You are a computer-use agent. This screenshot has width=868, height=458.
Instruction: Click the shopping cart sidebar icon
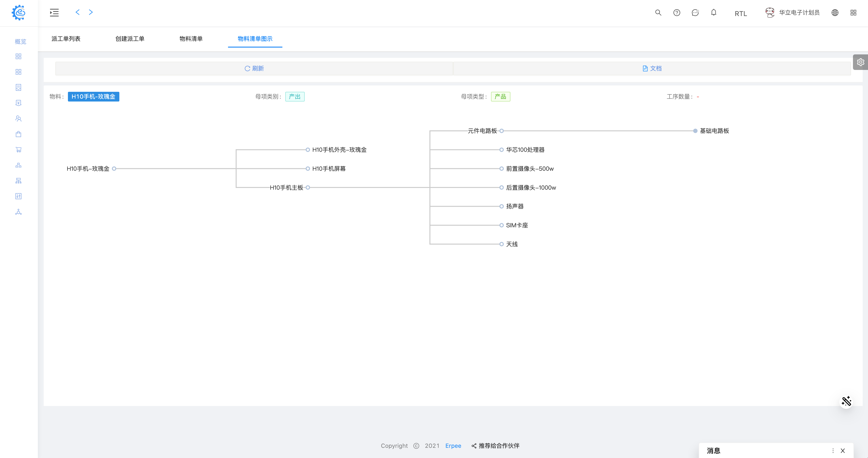[18, 150]
